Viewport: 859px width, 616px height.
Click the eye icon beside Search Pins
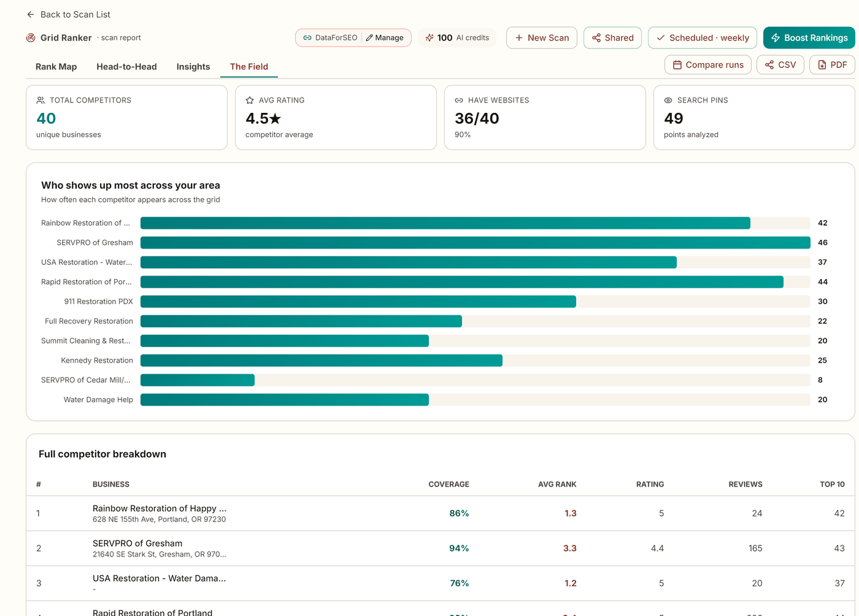point(668,101)
